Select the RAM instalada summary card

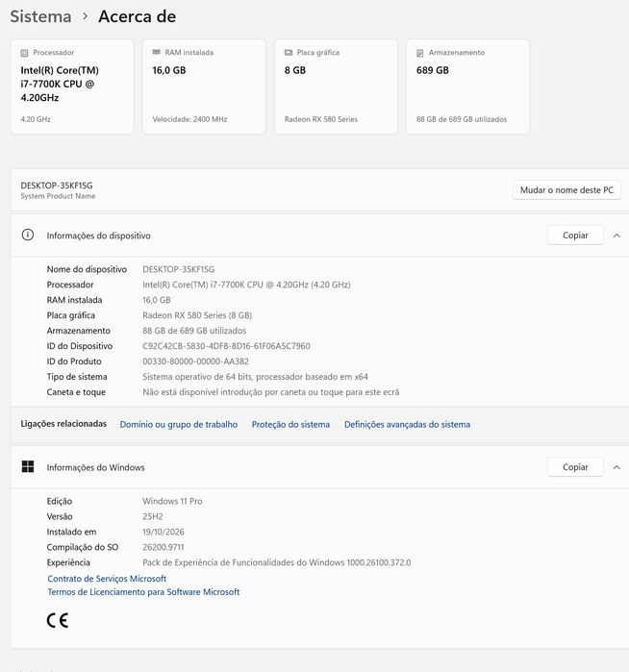pyautogui.click(x=204, y=87)
